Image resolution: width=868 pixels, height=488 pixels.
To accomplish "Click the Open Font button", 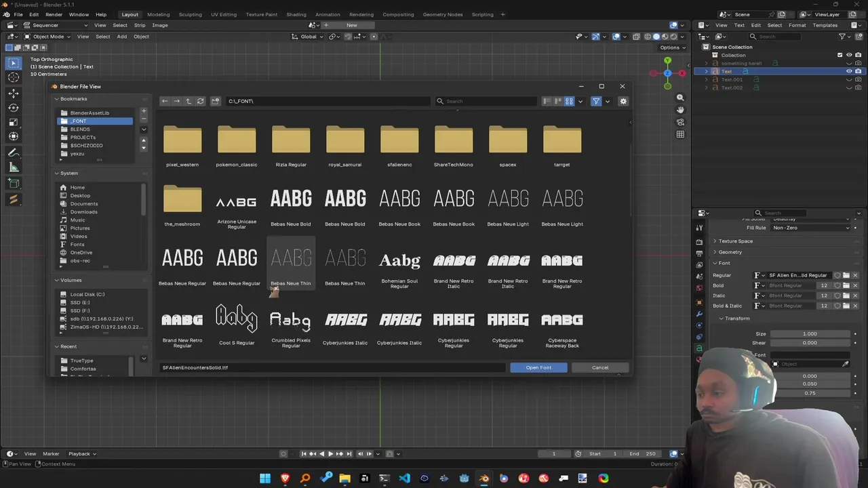I will (x=538, y=367).
